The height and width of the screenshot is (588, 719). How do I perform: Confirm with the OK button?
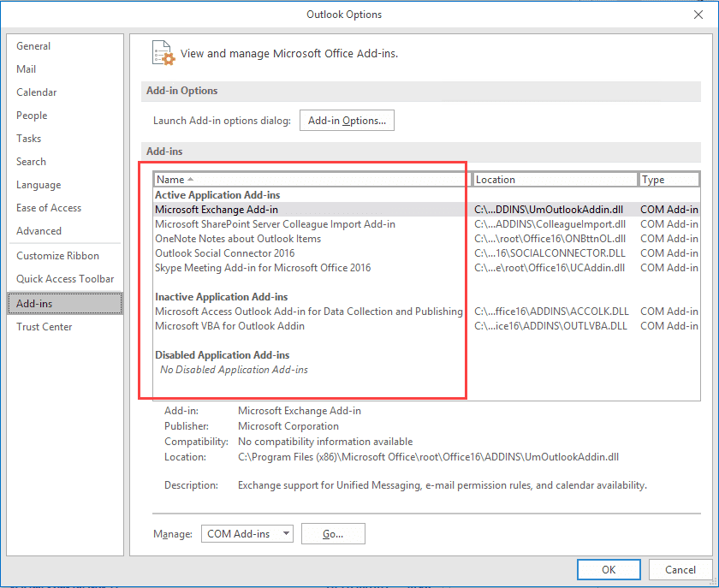[609, 570]
